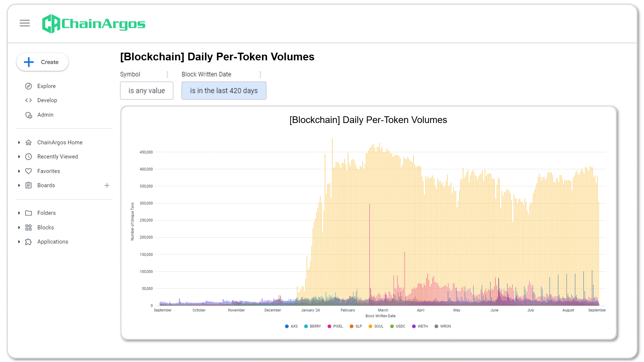Click the Develop code brackets icon

point(29,100)
